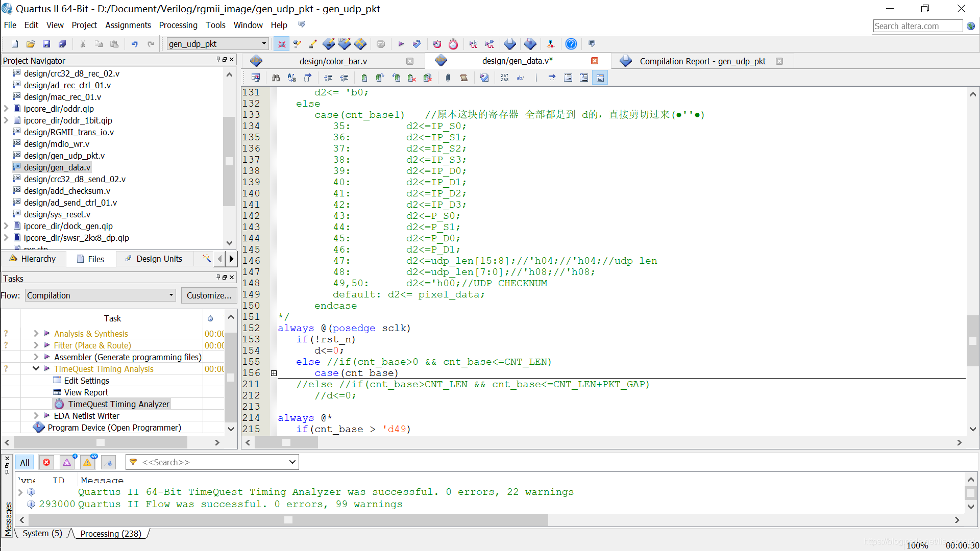Start Compilation with the purple play icon
The width and height of the screenshot is (980, 551).
pyautogui.click(x=401, y=44)
